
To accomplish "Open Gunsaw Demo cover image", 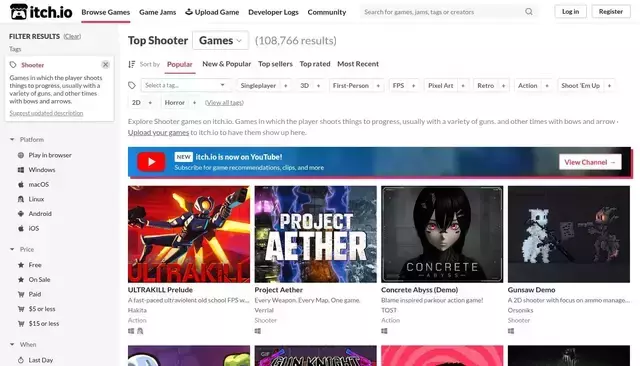I will coord(569,234).
